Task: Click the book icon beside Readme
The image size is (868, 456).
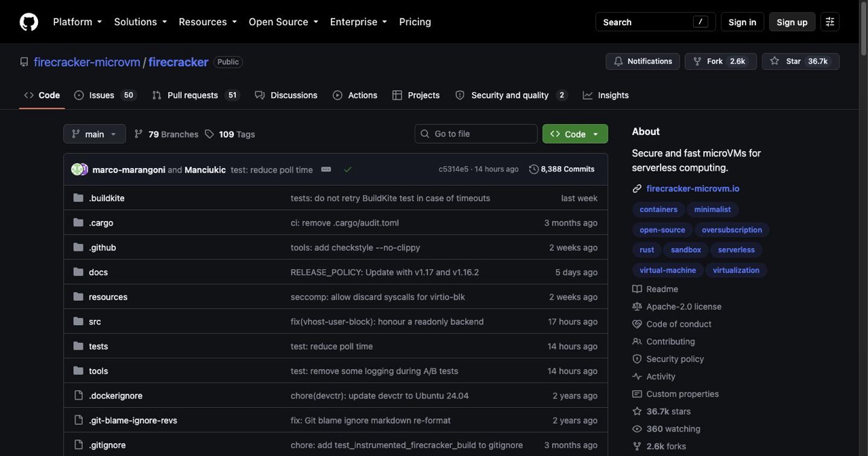Action: [637, 289]
